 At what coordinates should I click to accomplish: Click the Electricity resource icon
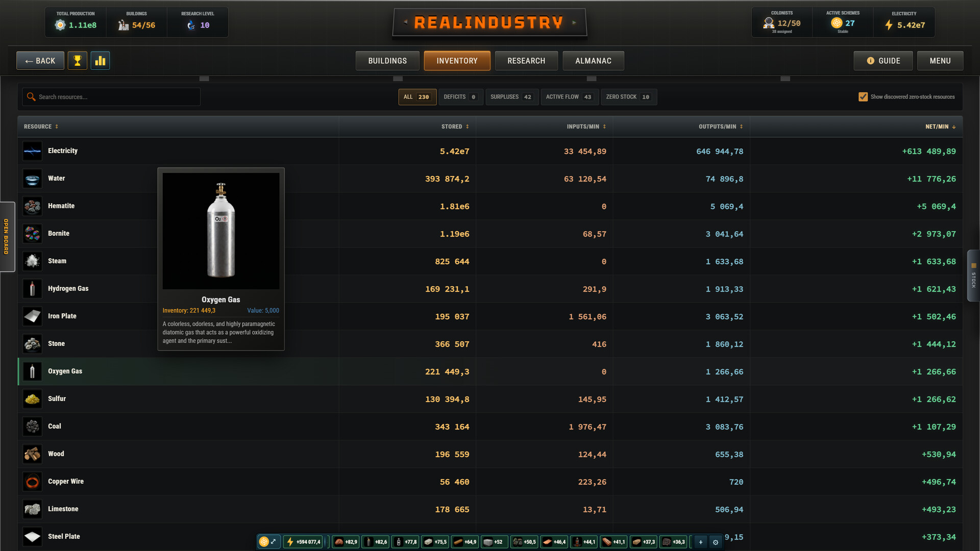tap(32, 151)
